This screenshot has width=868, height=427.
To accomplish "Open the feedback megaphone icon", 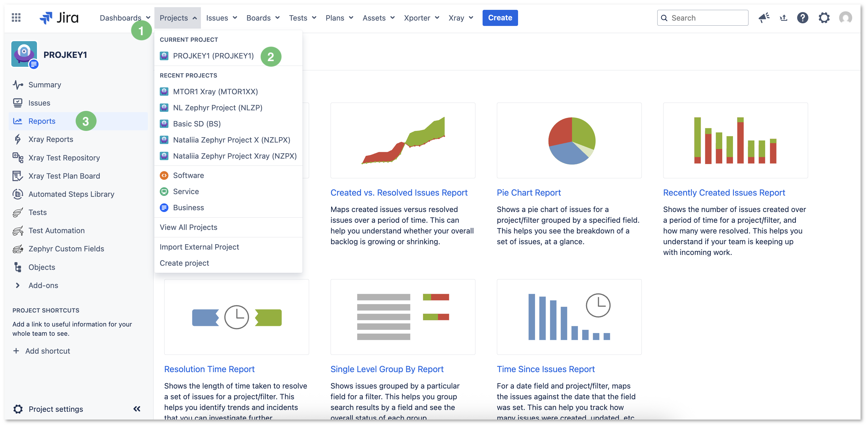I will pos(764,18).
